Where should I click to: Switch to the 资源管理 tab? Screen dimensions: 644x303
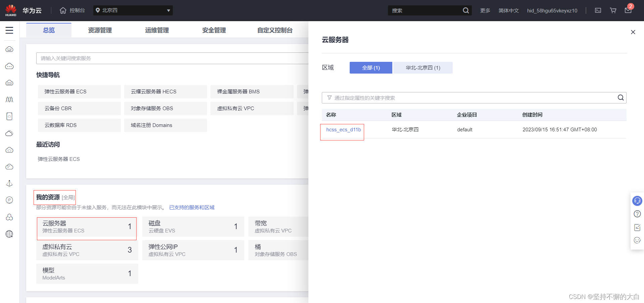coord(100,30)
